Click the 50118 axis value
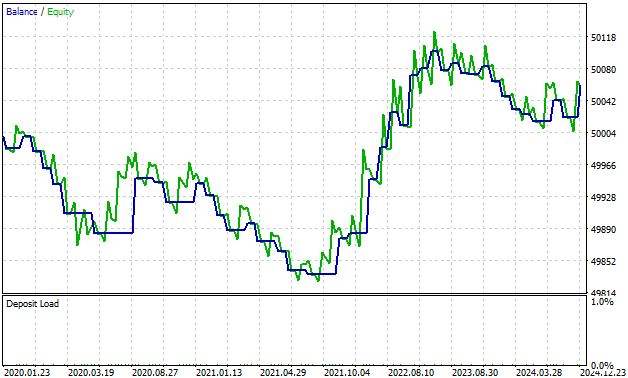 tap(604, 38)
